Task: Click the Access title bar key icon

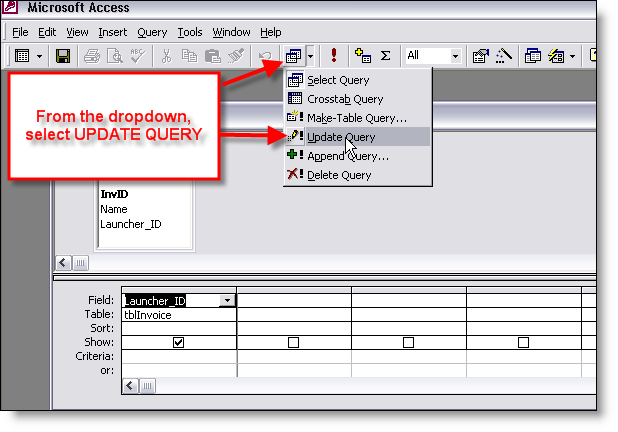Action: point(9,6)
